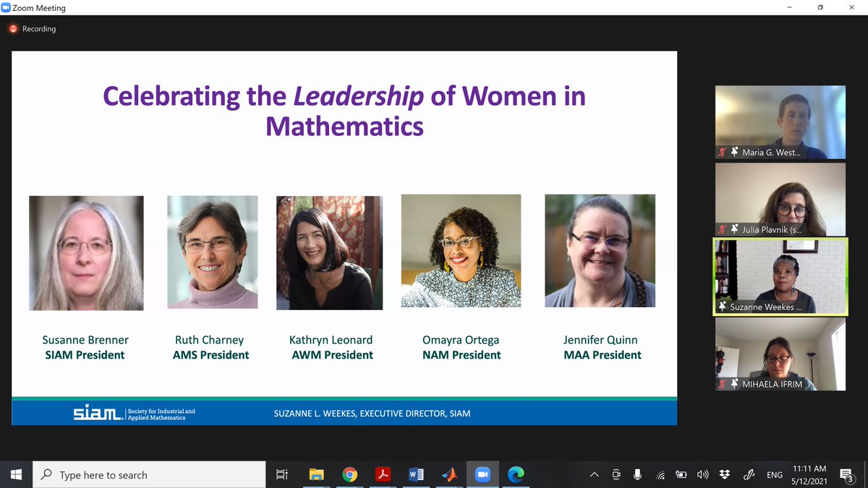
Task: Launch Google Chrome from the taskbar
Action: (350, 474)
